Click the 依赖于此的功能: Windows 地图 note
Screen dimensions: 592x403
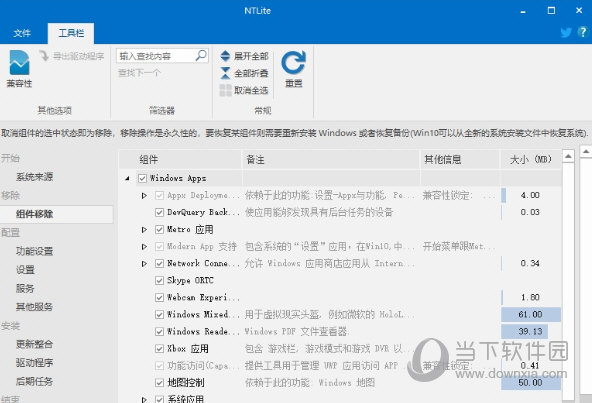coord(310,383)
